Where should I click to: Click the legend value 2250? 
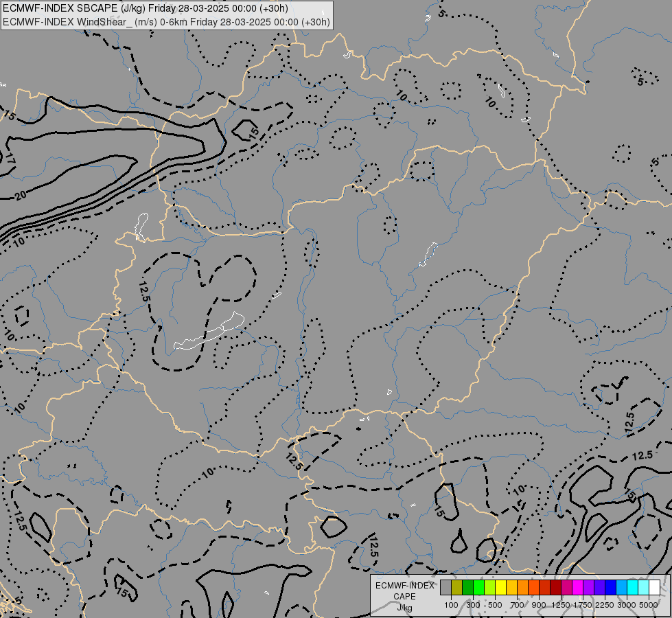coord(605,605)
